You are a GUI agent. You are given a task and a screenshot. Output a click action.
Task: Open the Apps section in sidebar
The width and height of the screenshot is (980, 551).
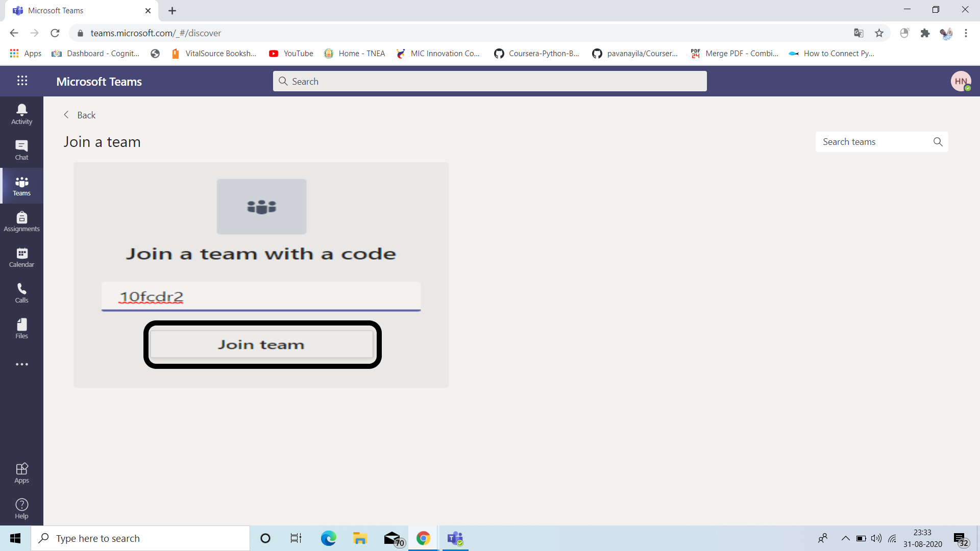pos(21,472)
